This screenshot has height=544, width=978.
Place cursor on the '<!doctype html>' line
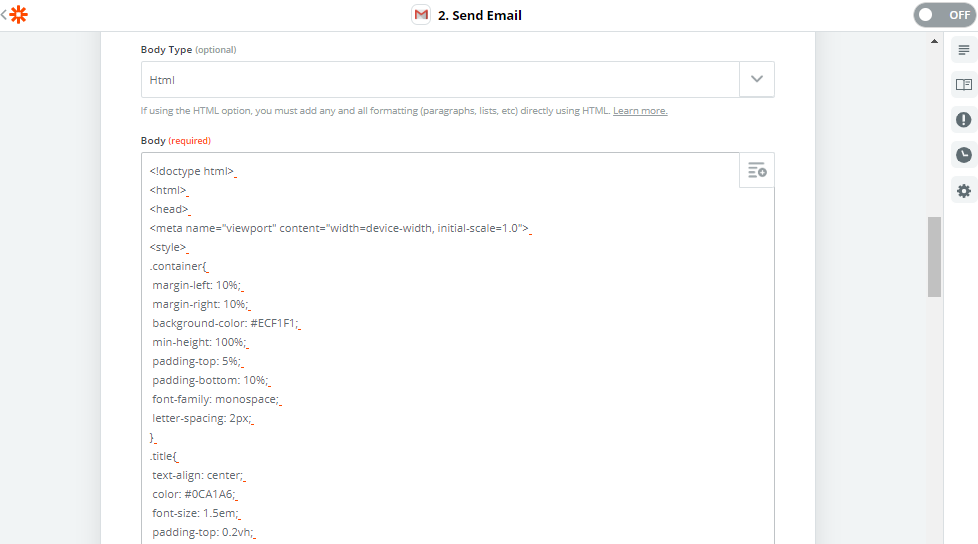(x=192, y=171)
